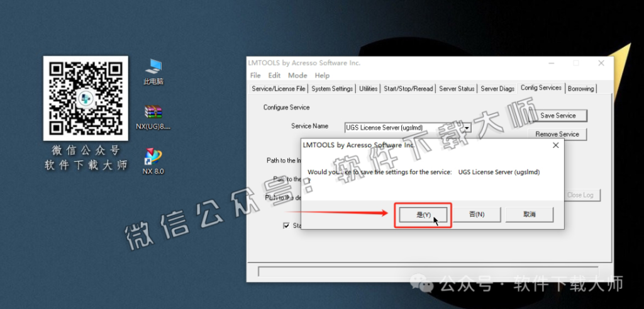The width and height of the screenshot is (644, 309).
Task: Toggle the checkbox below the path fields
Action: click(x=287, y=225)
